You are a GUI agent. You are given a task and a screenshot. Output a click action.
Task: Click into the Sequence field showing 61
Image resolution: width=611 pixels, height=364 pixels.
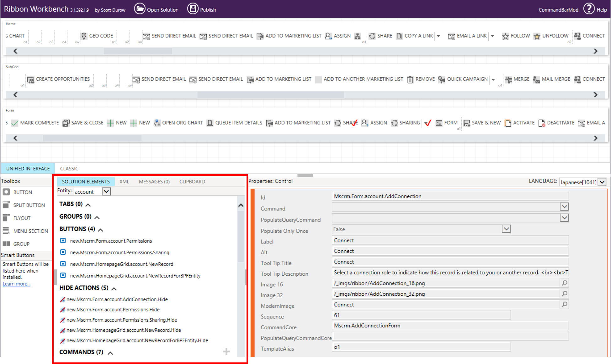coord(421,315)
